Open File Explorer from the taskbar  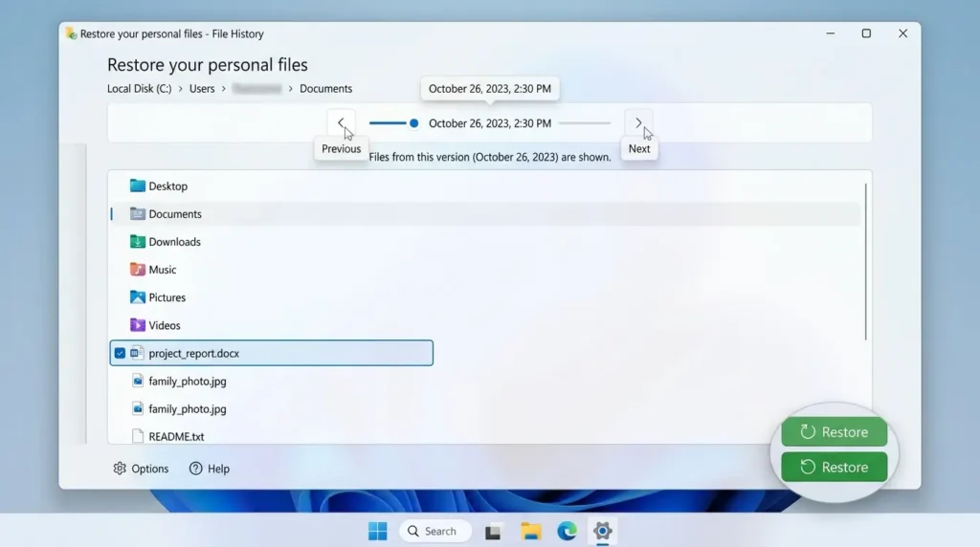pyautogui.click(x=531, y=532)
